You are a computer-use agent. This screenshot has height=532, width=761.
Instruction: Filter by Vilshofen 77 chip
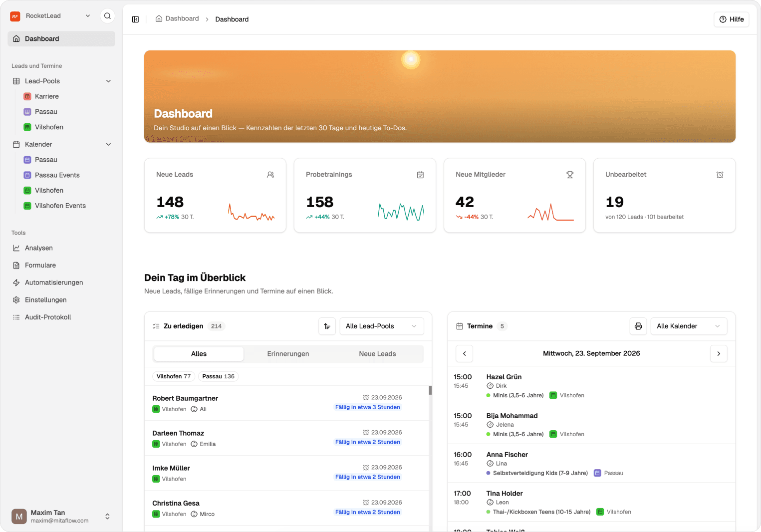click(174, 377)
